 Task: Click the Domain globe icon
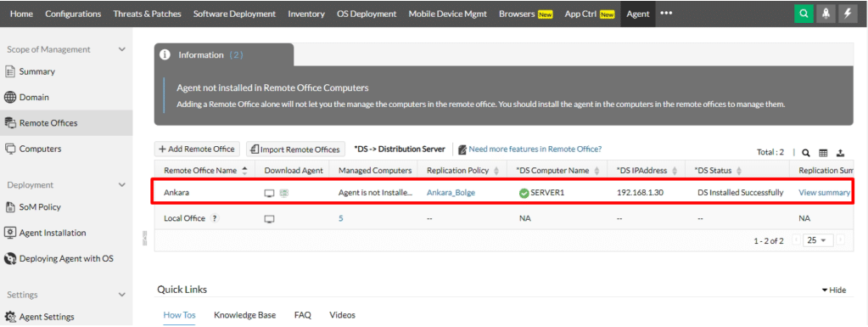coord(10,97)
